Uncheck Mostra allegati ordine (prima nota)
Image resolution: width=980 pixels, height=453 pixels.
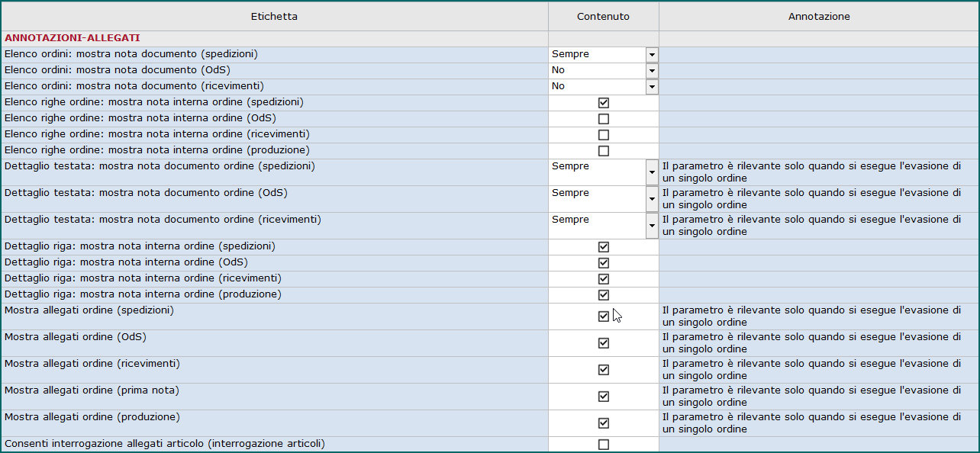coord(604,397)
